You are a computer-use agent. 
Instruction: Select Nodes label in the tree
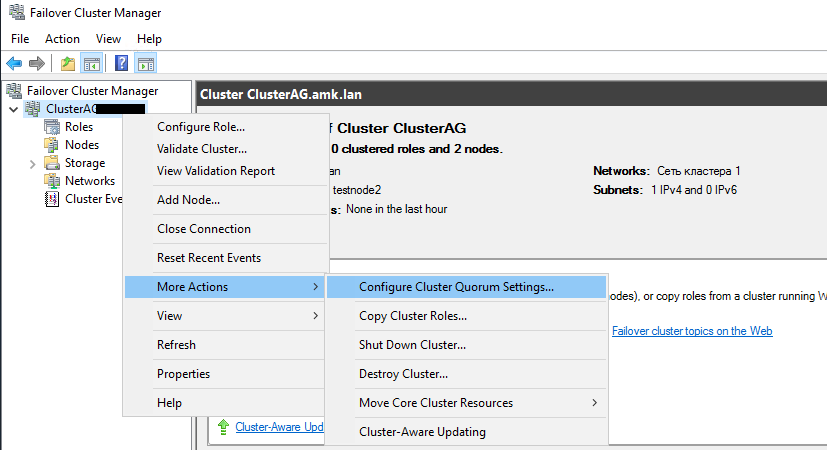pos(82,145)
